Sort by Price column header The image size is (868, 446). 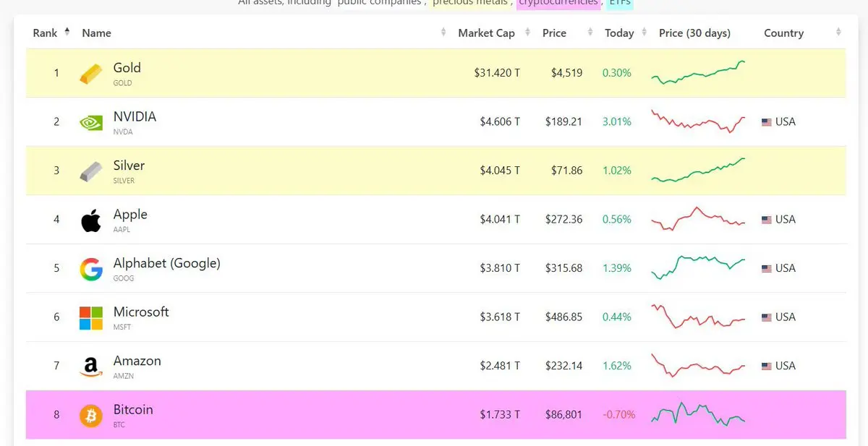click(x=555, y=33)
